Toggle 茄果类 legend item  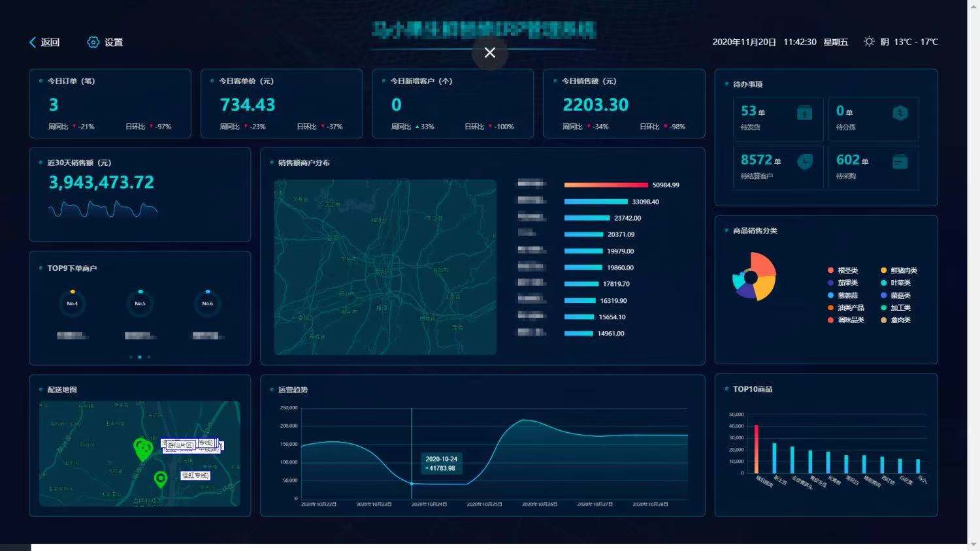843,283
